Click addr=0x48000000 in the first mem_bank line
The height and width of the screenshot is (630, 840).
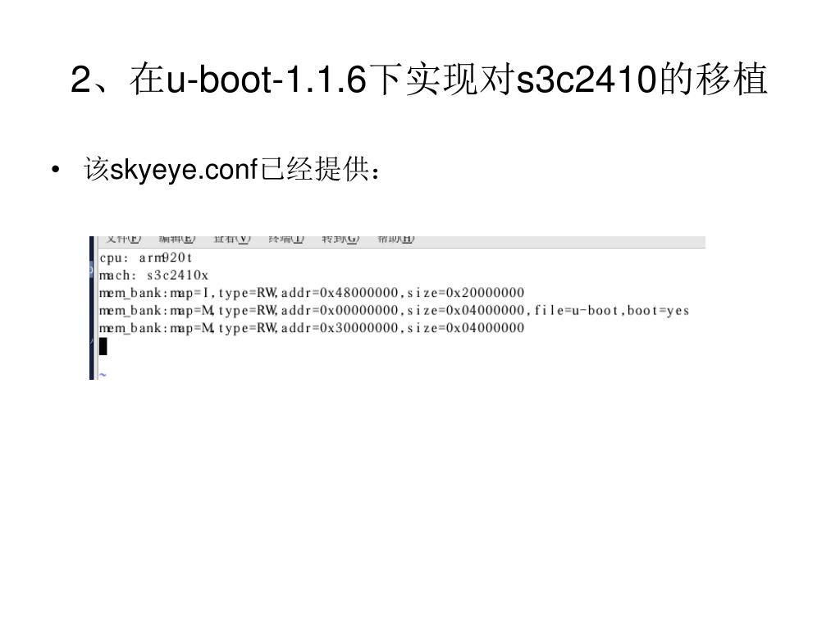coord(340,293)
